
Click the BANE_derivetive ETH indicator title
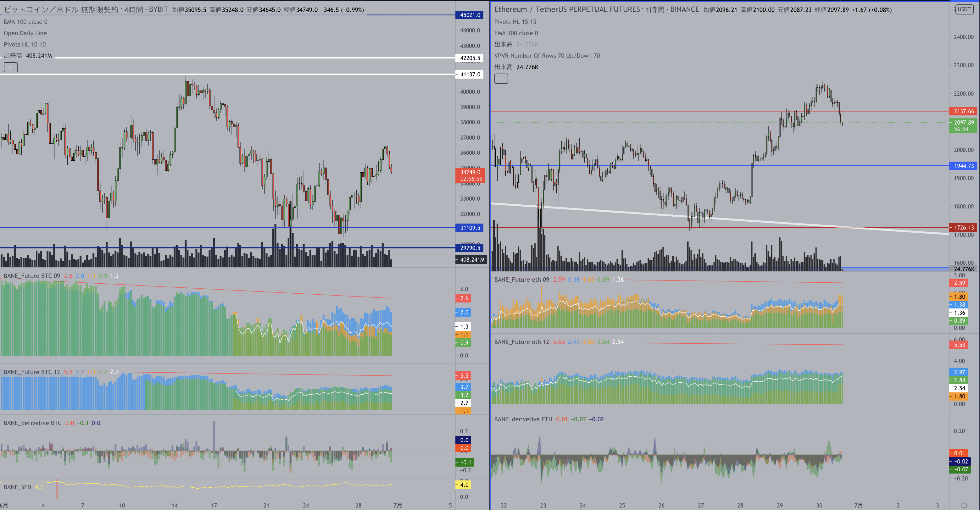coord(523,419)
